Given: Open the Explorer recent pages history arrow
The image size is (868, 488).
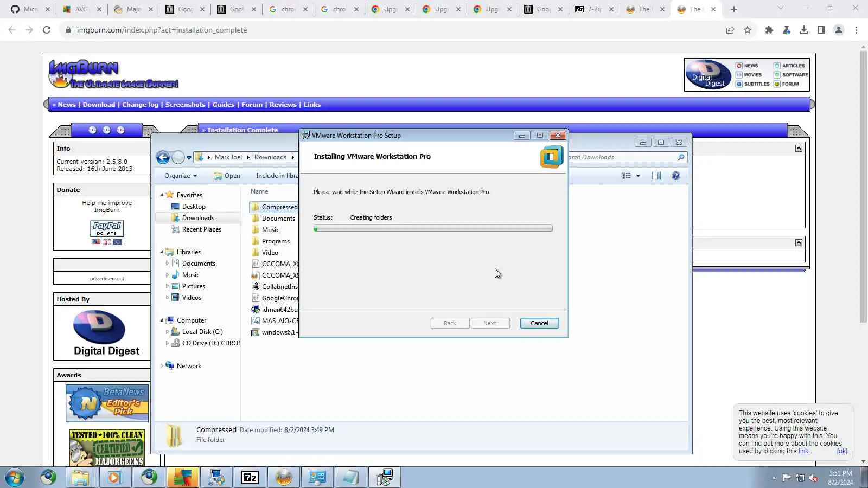Looking at the screenshot, I should (189, 158).
